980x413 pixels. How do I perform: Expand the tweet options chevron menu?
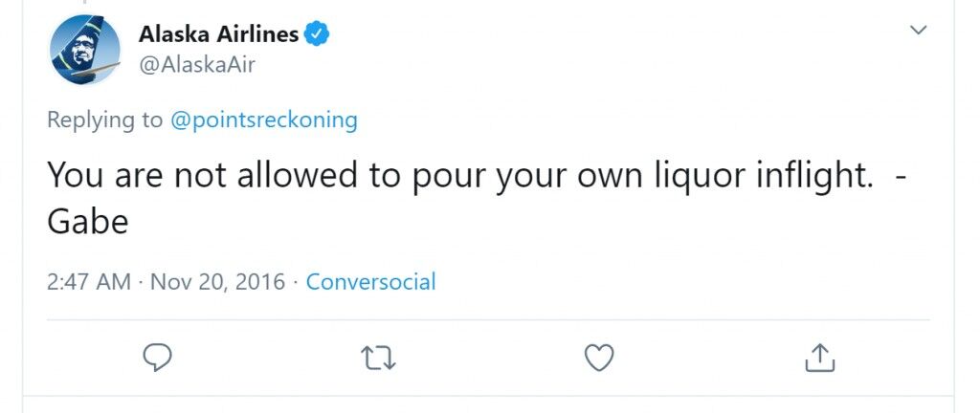pos(918,30)
